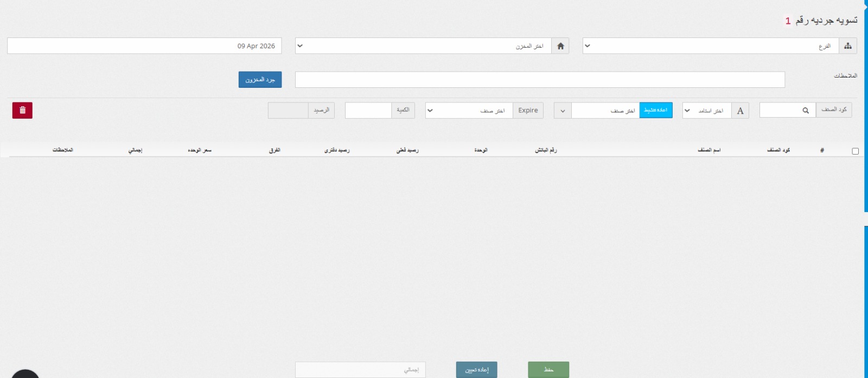Click the Expire label

(528, 111)
